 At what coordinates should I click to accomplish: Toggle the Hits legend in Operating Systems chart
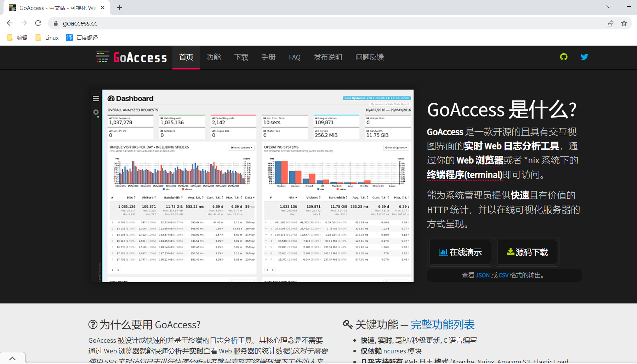click(x=321, y=189)
